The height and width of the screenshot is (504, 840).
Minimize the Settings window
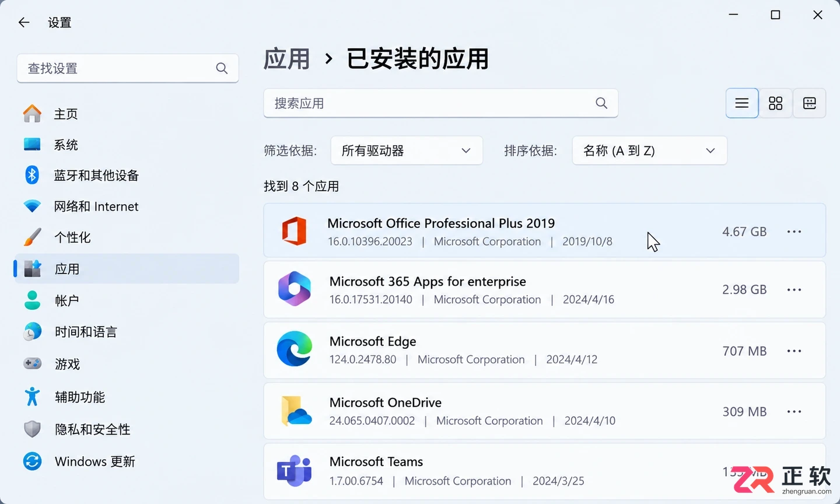[733, 15]
